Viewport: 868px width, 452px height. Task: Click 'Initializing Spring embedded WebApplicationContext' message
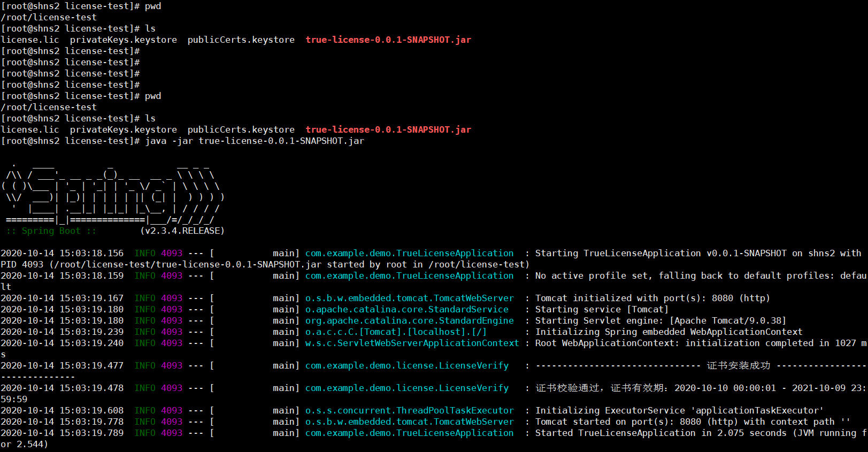point(669,332)
